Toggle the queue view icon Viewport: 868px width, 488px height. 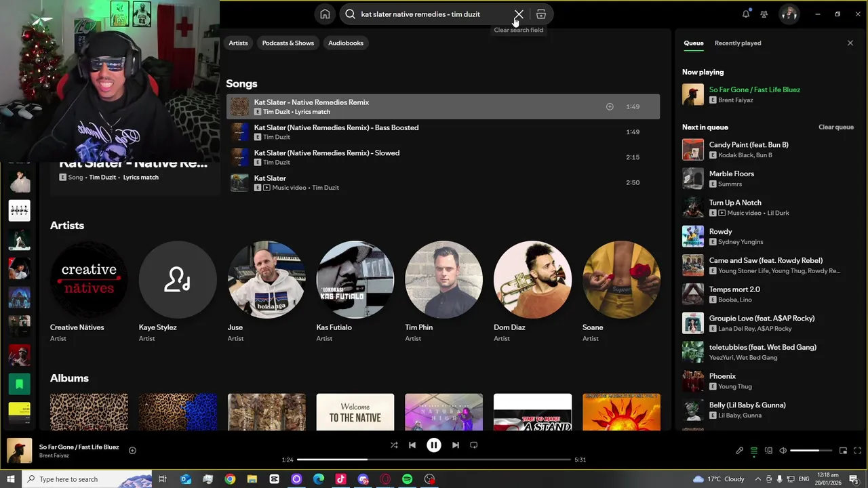tap(754, 451)
